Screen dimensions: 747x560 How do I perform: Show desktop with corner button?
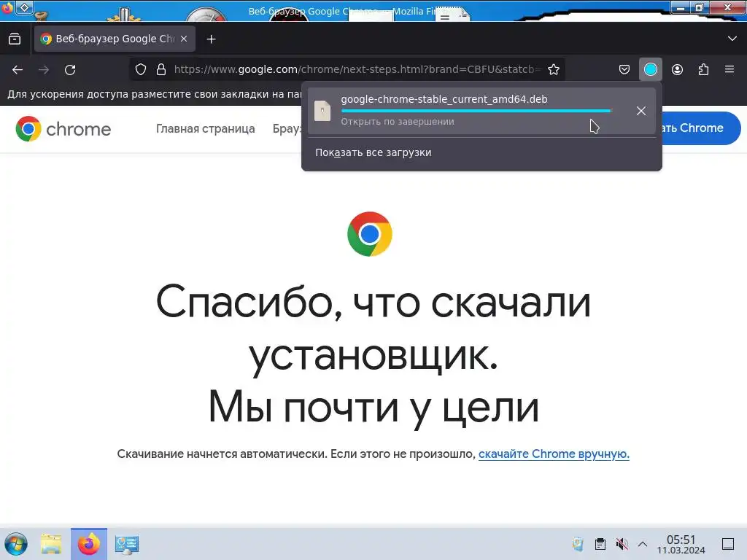[x=728, y=544]
